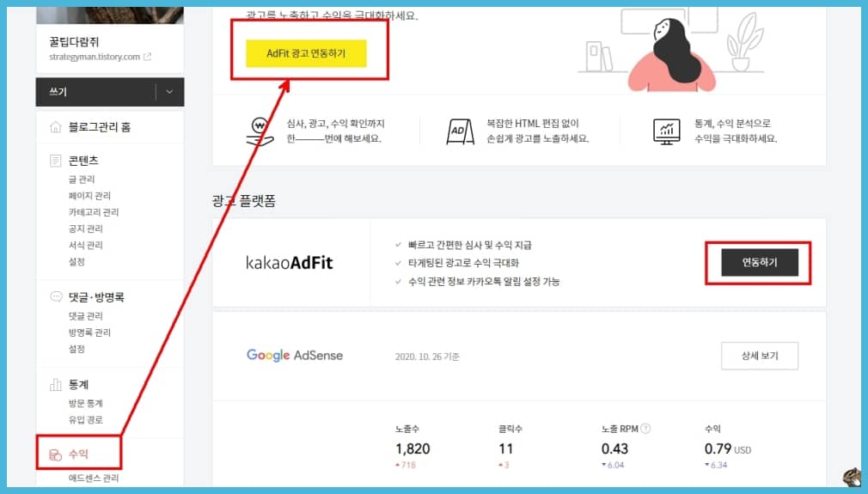
Task: Open 글 관리
Action: pyautogui.click(x=82, y=180)
